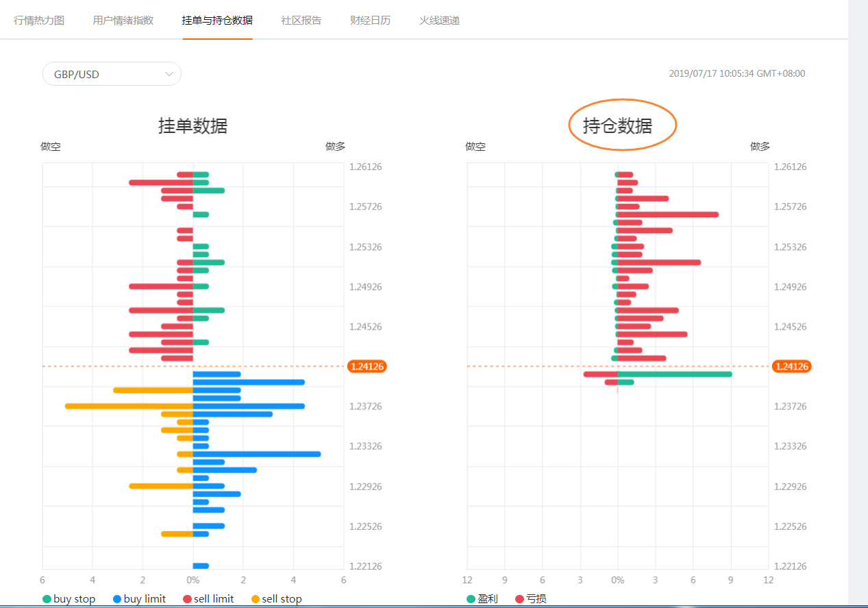Click the 做空 label above 挂单数据 chart
Image resolution: width=868 pixels, height=608 pixels.
[51, 146]
